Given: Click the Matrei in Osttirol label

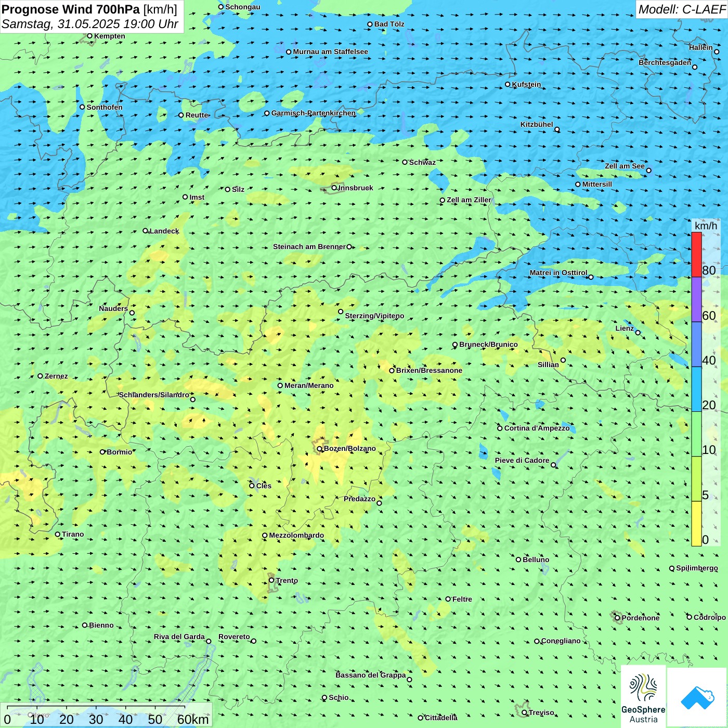Looking at the screenshot, I should (x=558, y=272).
